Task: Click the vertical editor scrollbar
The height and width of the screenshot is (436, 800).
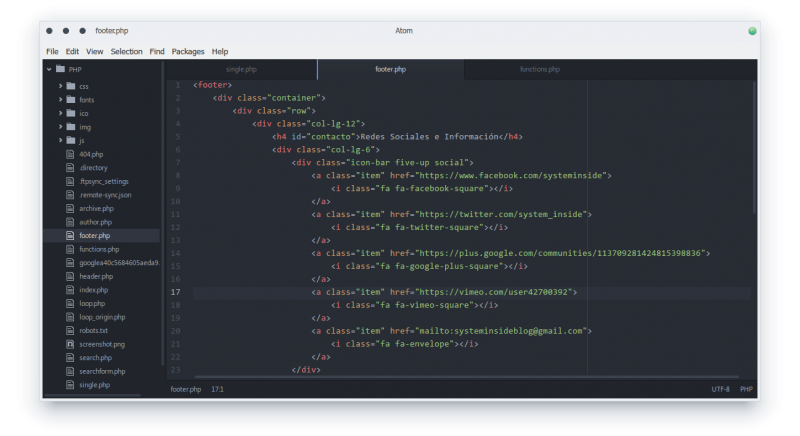Action: click(754, 147)
